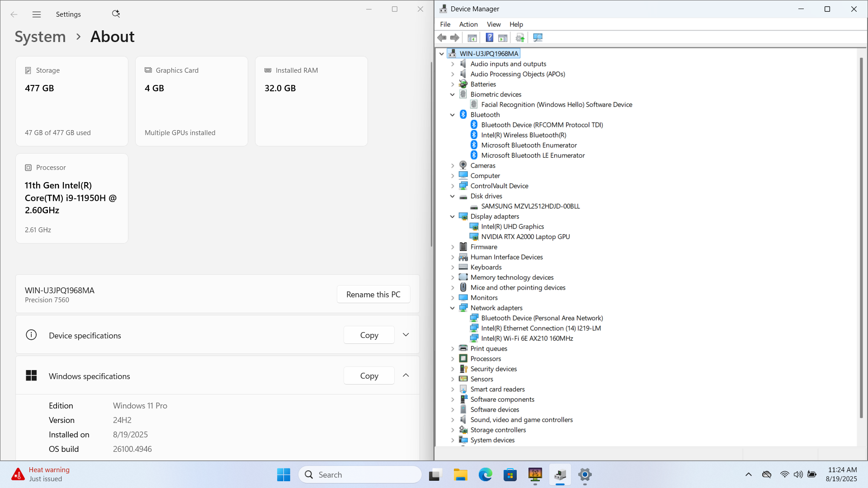Collapse the Windows specifications section
The width and height of the screenshot is (868, 488).
click(406, 375)
